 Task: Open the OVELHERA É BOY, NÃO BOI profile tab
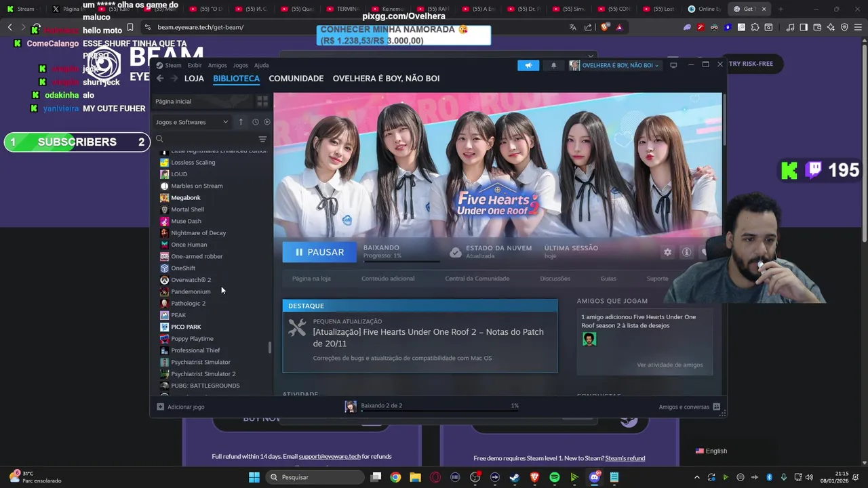pos(386,79)
